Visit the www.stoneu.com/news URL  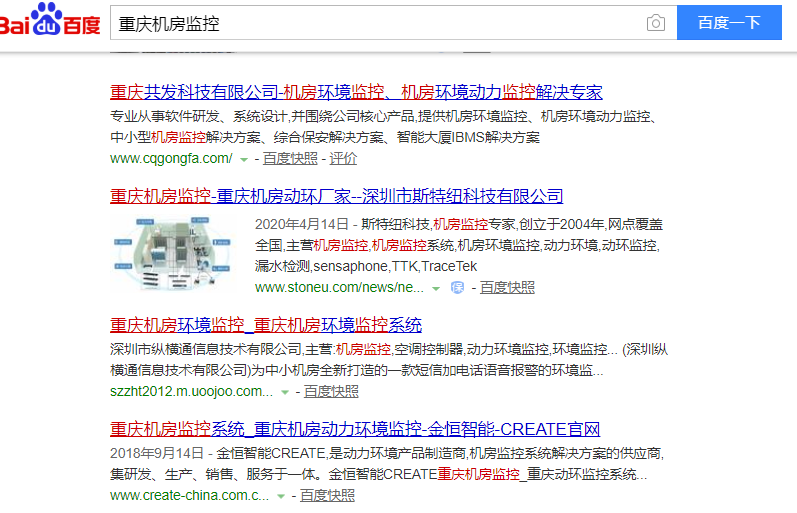(339, 288)
